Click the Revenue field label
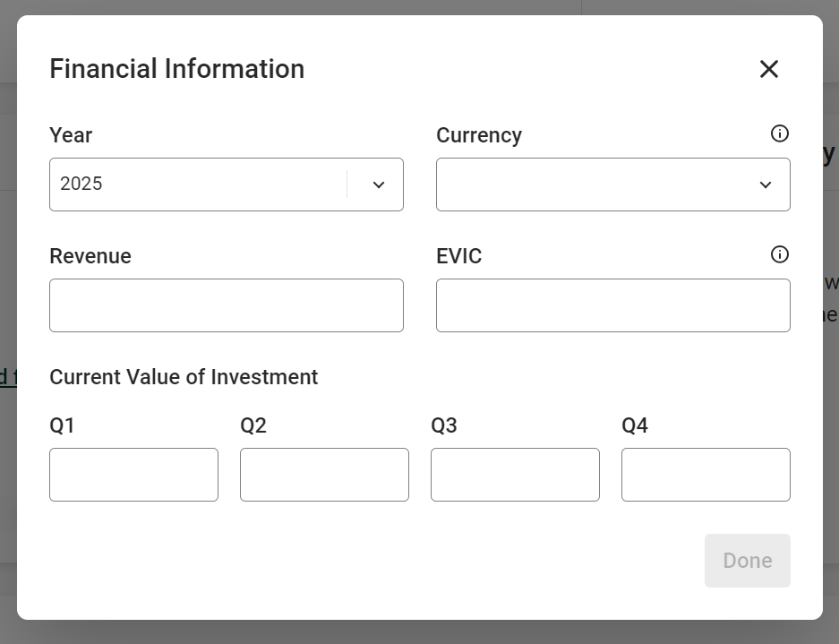This screenshot has height=644, width=839. click(x=90, y=256)
